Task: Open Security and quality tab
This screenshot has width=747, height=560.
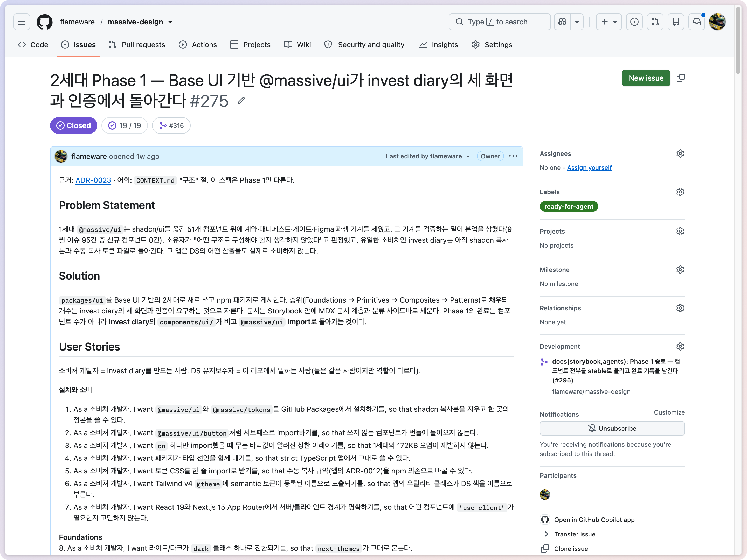Action: (x=364, y=45)
